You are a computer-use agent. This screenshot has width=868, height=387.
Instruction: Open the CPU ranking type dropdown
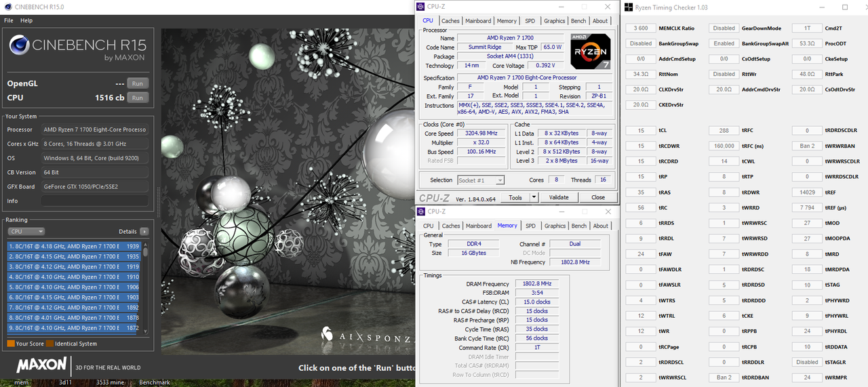click(26, 232)
